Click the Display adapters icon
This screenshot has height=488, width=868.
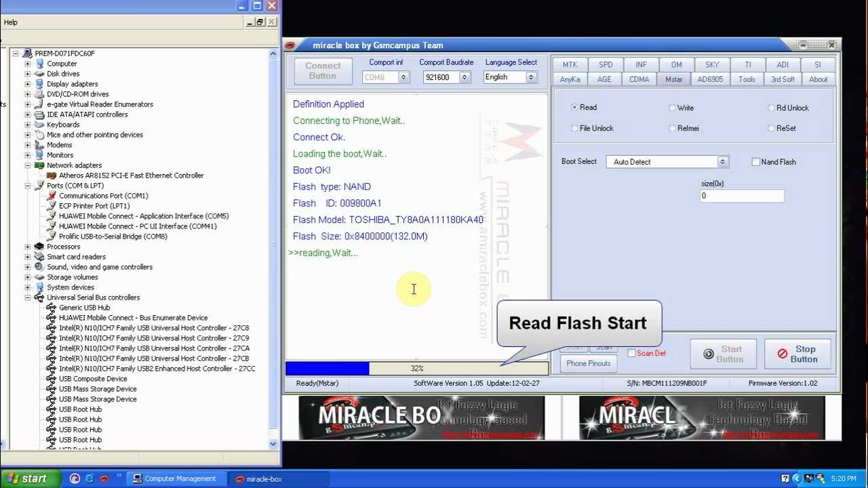39,84
